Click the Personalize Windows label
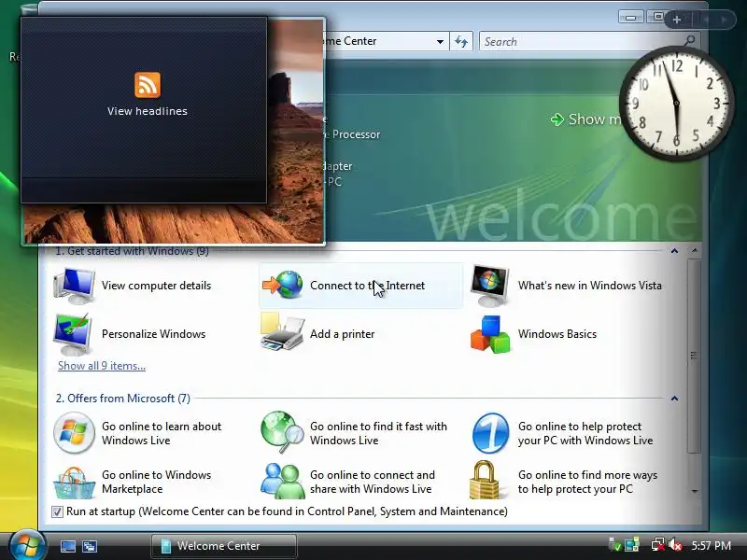Image resolution: width=747 pixels, height=560 pixels. 153,334
